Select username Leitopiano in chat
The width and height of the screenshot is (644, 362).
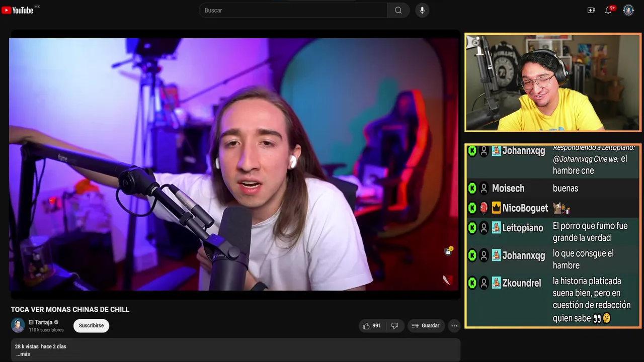[523, 228]
